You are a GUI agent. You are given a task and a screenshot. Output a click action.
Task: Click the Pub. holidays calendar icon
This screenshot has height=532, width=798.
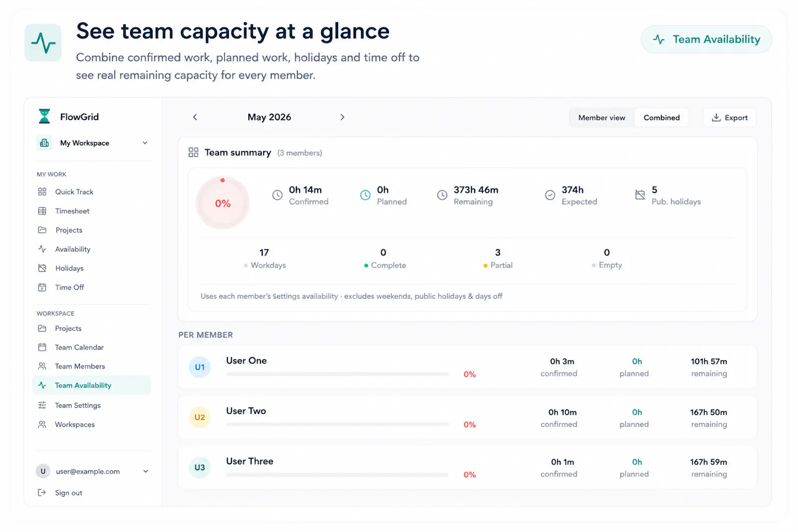click(x=640, y=195)
